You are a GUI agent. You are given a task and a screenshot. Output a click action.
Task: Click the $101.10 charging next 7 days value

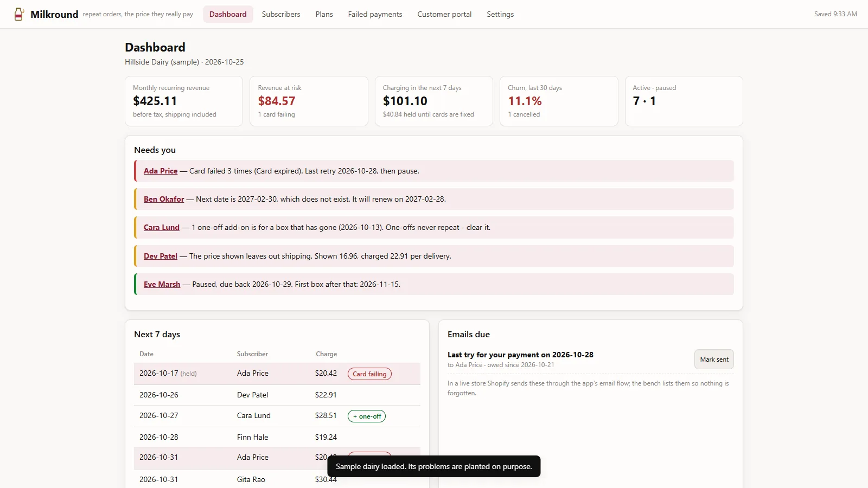pos(405,101)
